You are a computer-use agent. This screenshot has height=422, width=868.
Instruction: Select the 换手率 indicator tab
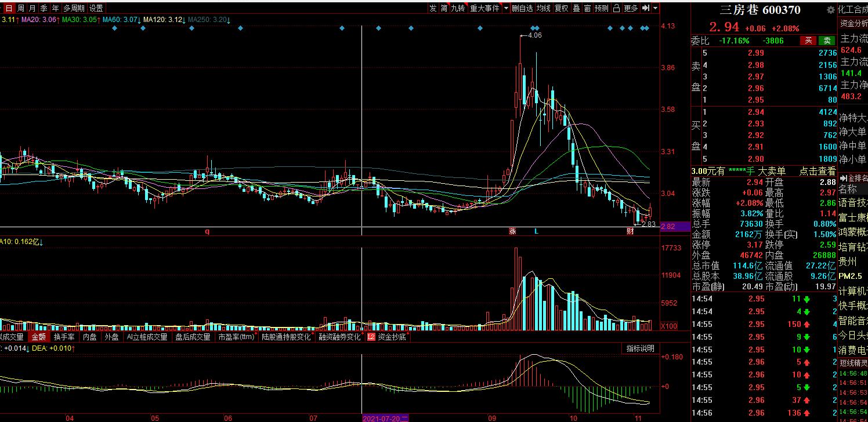pos(64,337)
